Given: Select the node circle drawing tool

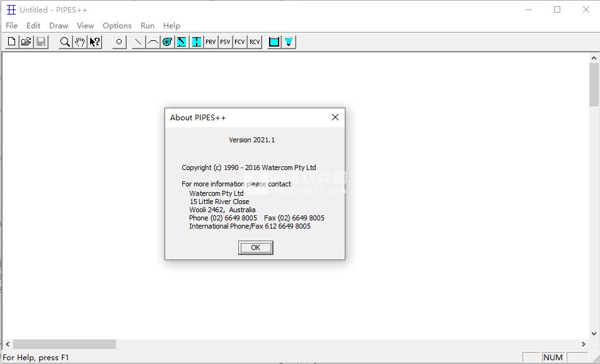Looking at the screenshot, I should tap(119, 42).
